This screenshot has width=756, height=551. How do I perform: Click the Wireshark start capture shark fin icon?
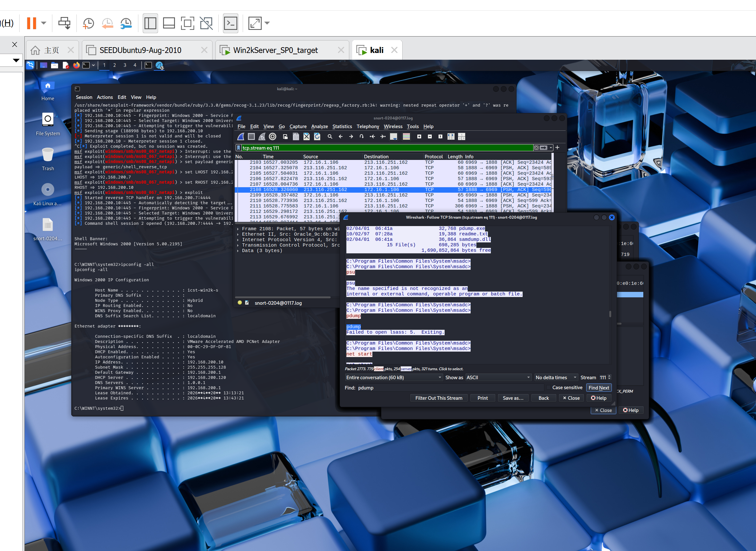tap(241, 136)
